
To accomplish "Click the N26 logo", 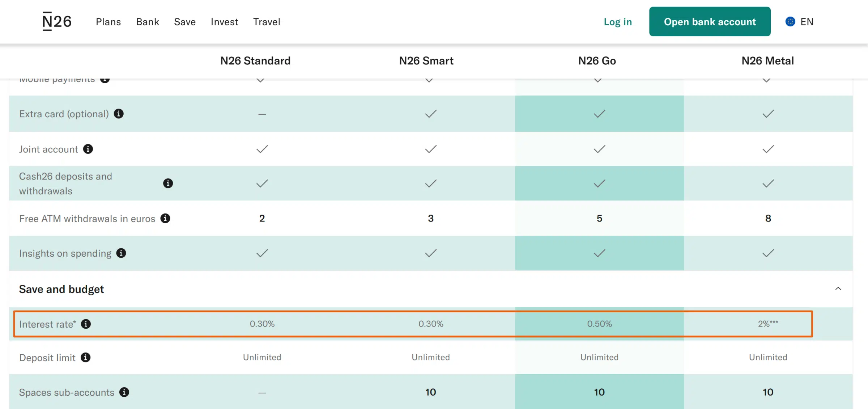I will 57,21.
